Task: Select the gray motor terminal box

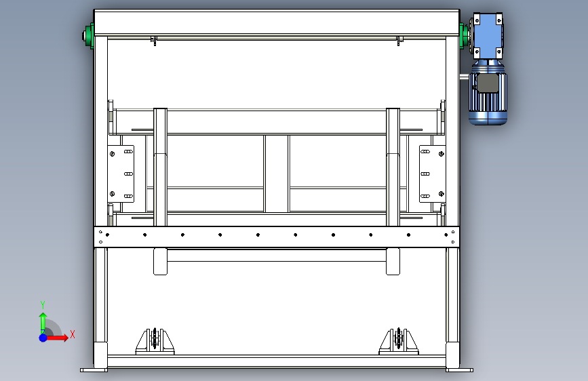Action: click(488, 83)
